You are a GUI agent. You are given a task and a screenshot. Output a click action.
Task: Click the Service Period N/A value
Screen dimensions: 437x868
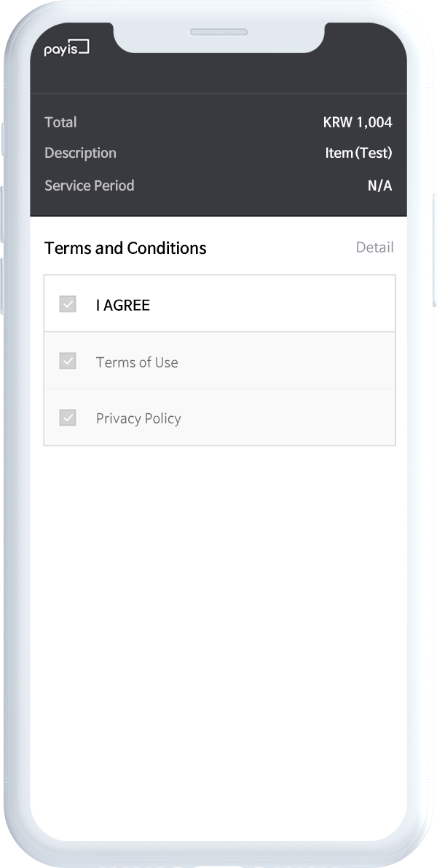click(x=380, y=186)
